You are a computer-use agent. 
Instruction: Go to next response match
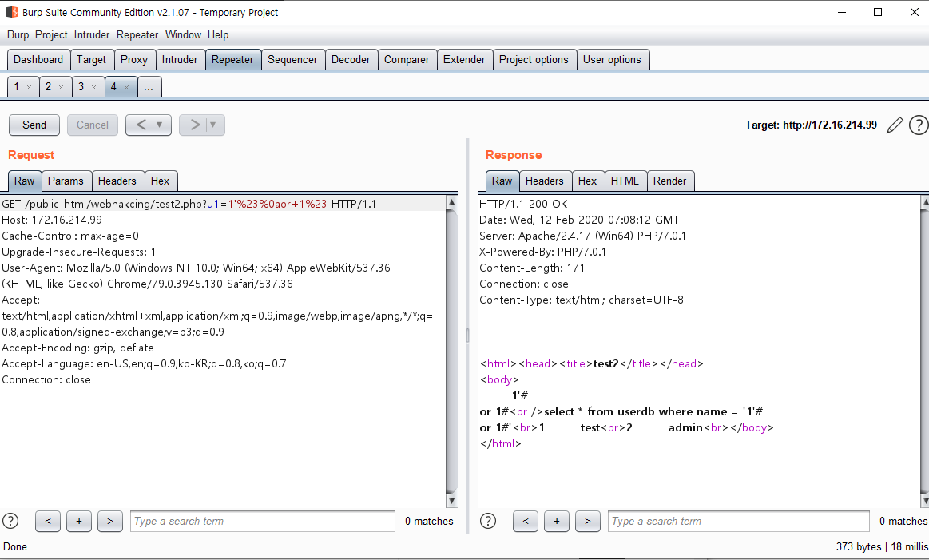[x=587, y=521]
